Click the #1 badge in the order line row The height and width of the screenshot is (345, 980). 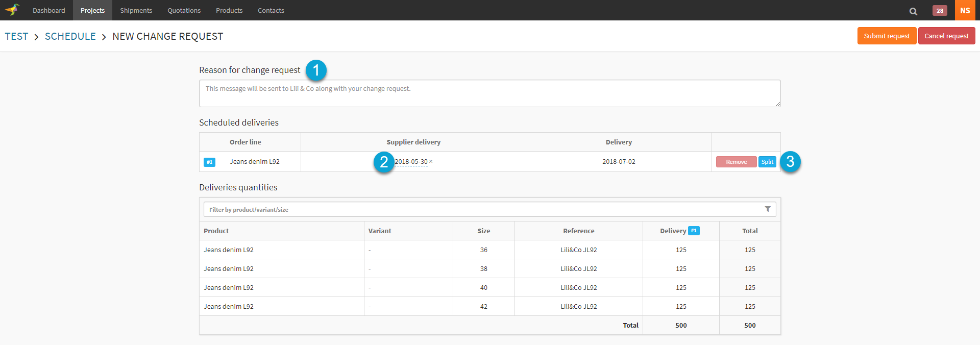coord(209,162)
